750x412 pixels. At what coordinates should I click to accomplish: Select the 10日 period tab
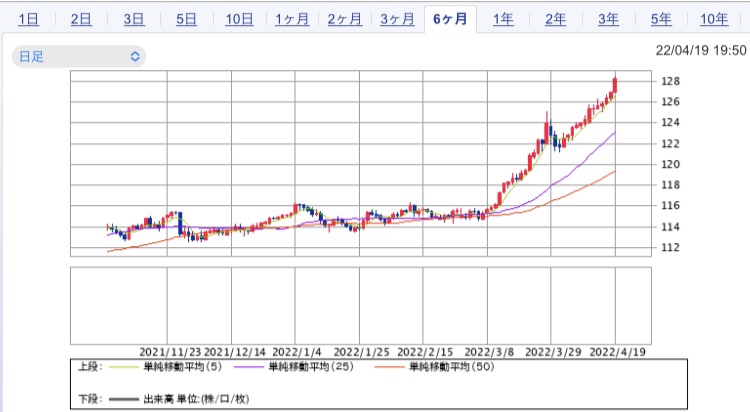pos(239,19)
